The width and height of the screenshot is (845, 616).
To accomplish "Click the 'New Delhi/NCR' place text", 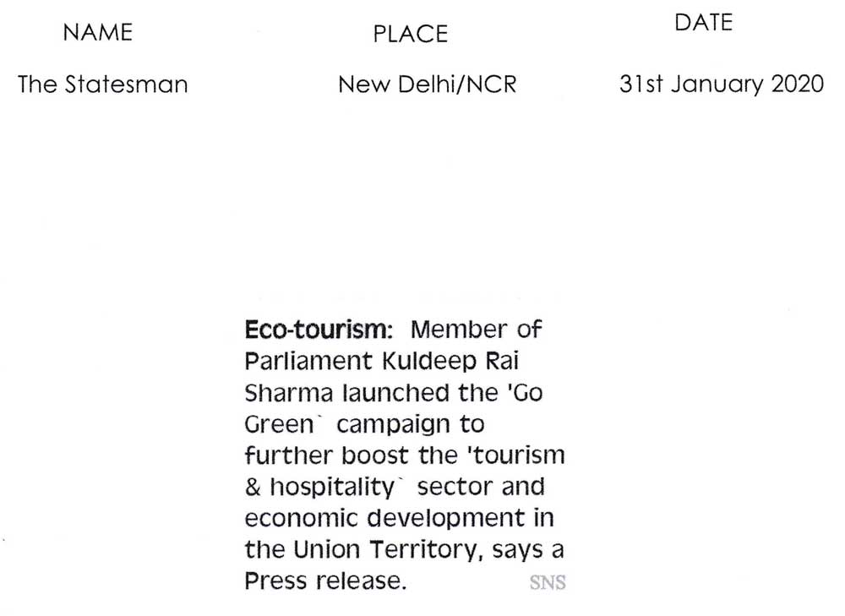I will [428, 84].
